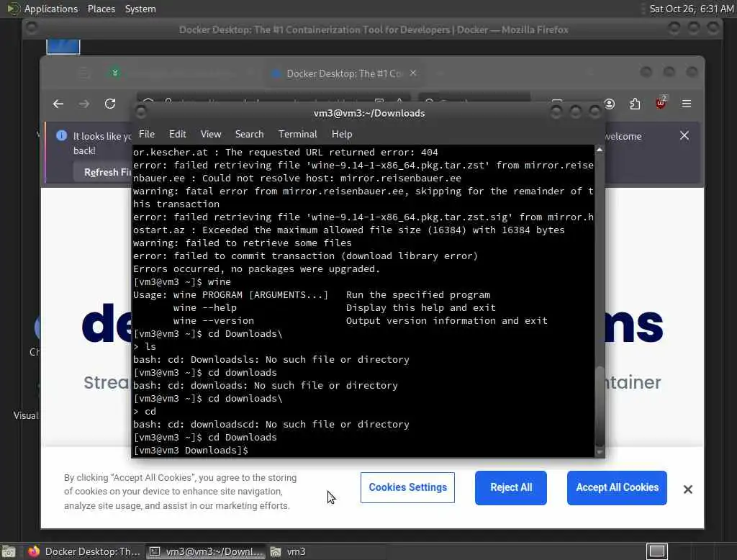Reload page with Firefox refresh icon

pyautogui.click(x=110, y=104)
